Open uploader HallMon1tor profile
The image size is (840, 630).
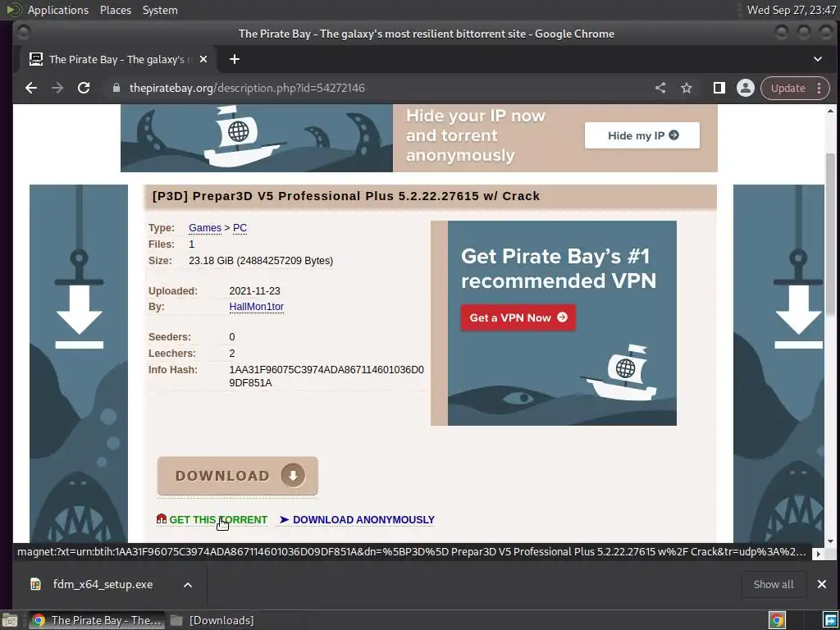tap(256, 307)
